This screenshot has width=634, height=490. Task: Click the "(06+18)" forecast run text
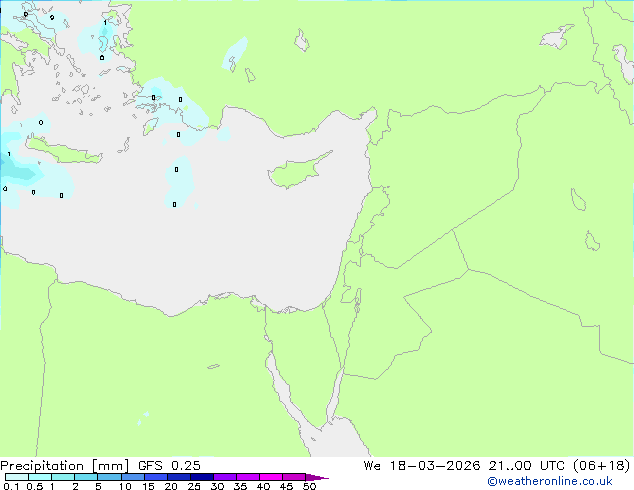pyautogui.click(x=602, y=466)
